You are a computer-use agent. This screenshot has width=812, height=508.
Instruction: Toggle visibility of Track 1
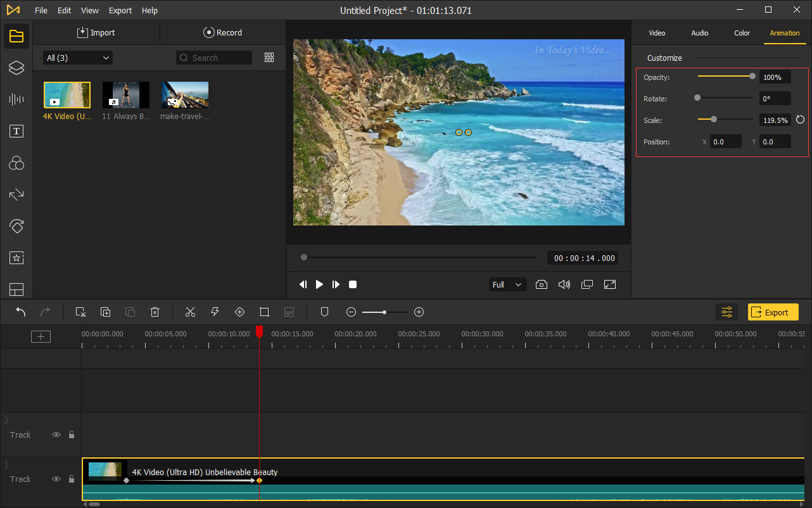[56, 479]
